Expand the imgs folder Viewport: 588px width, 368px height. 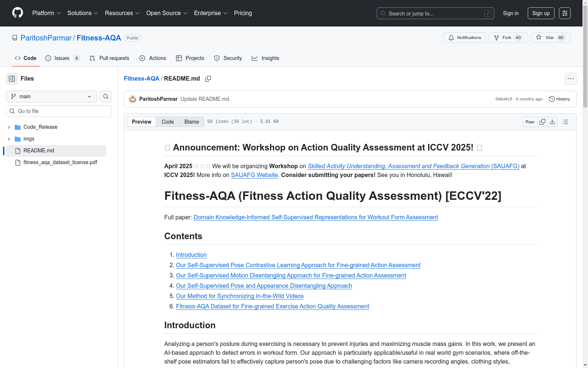pos(9,139)
